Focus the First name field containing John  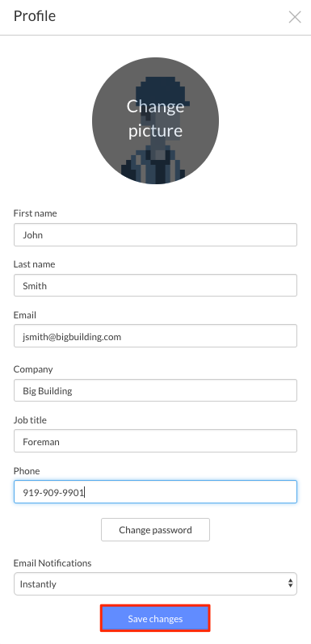[x=155, y=235]
